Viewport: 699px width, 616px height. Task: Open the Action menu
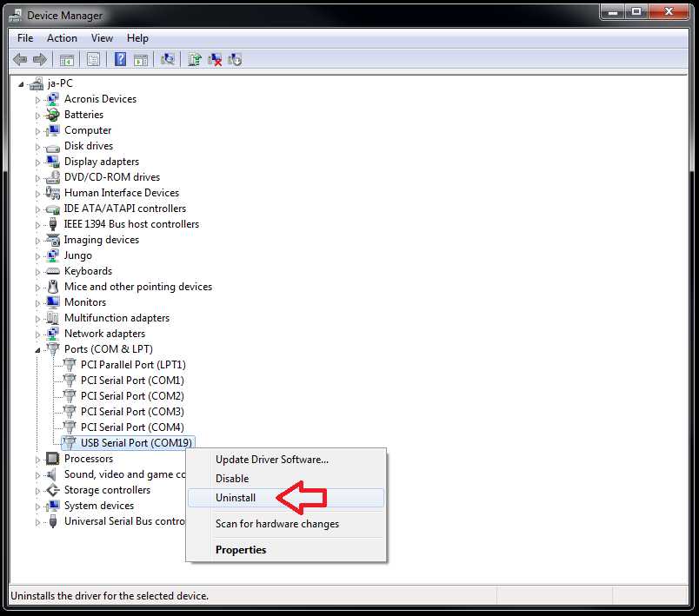pyautogui.click(x=62, y=38)
